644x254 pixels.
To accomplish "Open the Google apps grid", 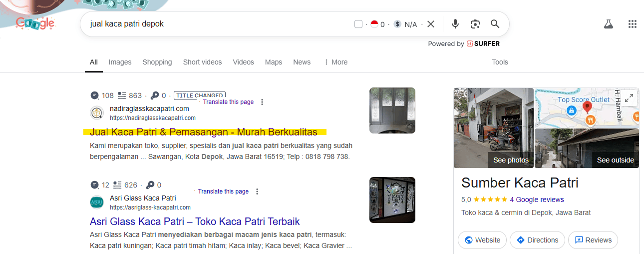I will [x=632, y=24].
